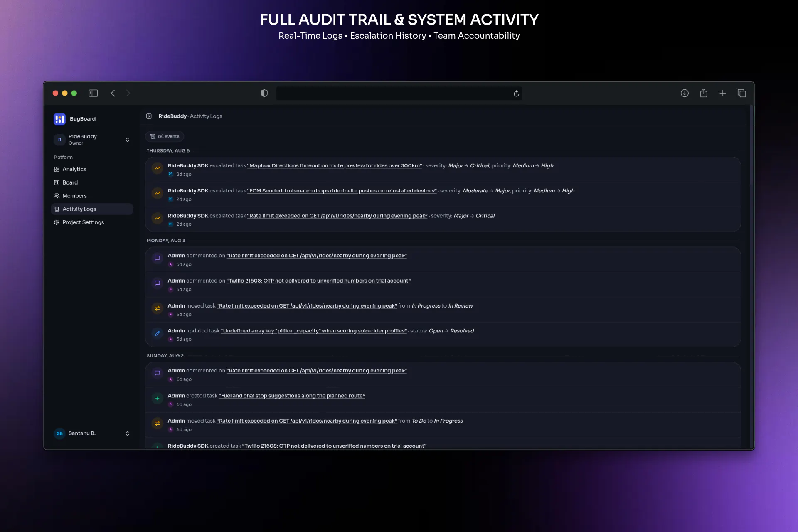Screen dimensions: 798x532
Task: Collapse the app sidebar panel icon beside RideBuddy breadcrumb
Action: coord(149,116)
